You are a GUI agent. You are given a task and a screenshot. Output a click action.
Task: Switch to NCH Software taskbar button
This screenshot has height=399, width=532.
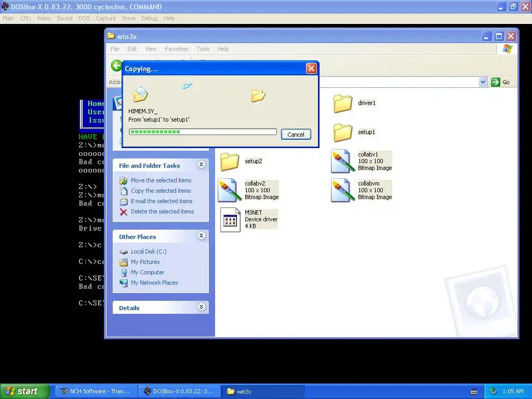tap(97, 392)
